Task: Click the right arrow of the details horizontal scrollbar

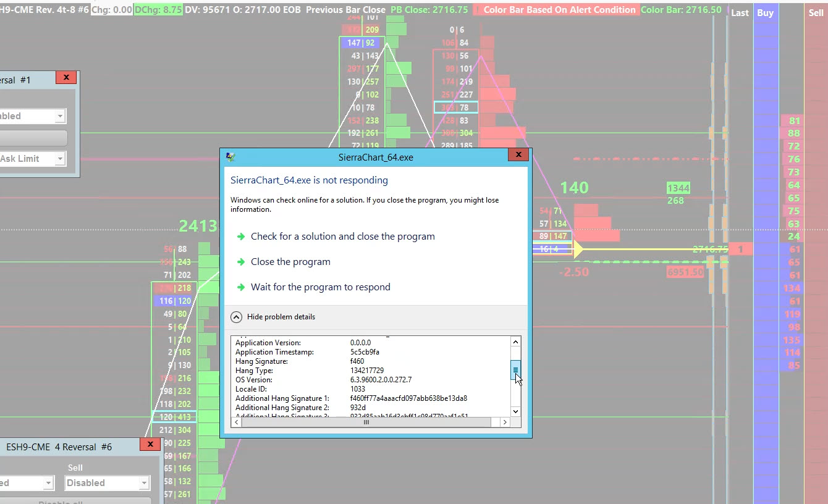Action: (x=505, y=422)
